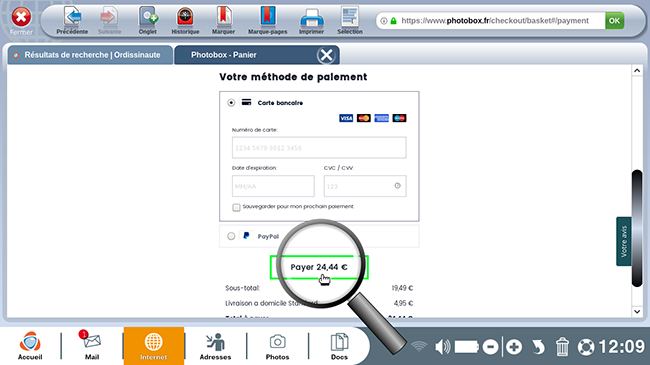Click the Visa card logo

tap(346, 118)
